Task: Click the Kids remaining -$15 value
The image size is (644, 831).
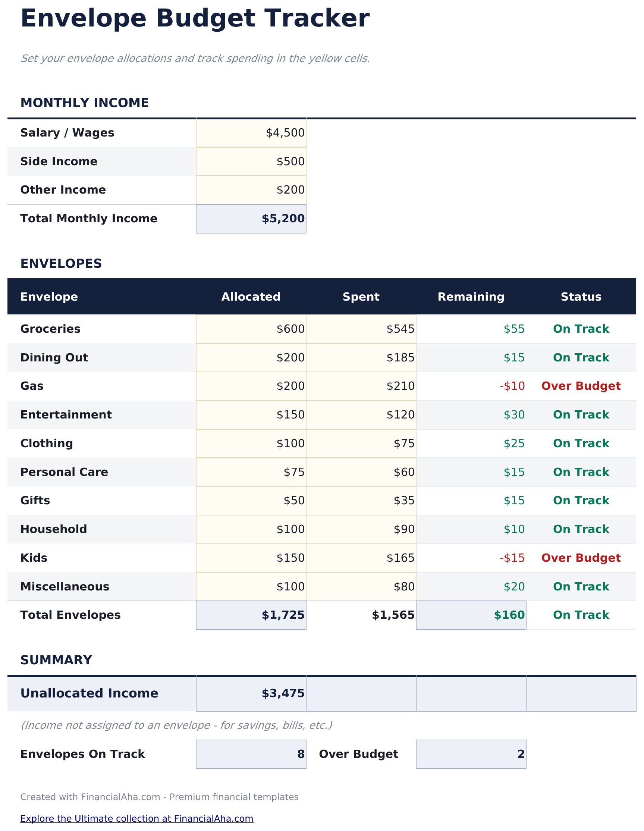Action: (x=512, y=558)
